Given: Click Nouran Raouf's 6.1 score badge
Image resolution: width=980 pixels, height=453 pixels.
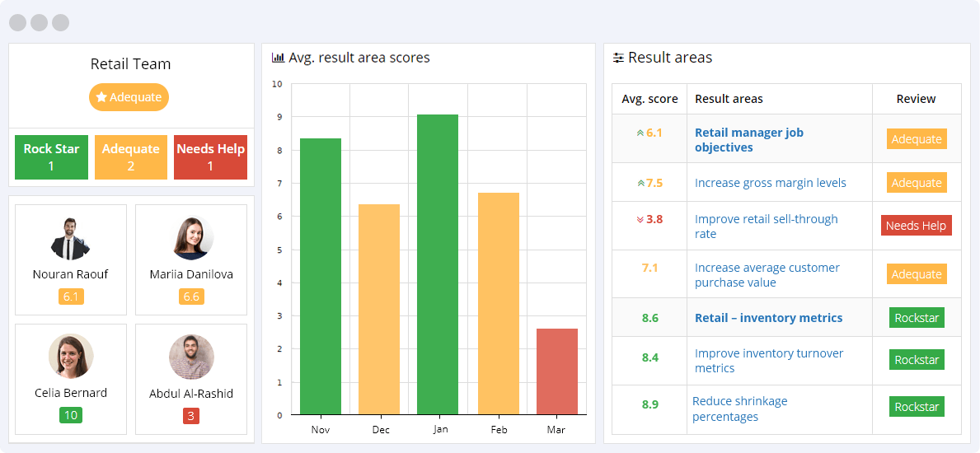Looking at the screenshot, I should [71, 297].
